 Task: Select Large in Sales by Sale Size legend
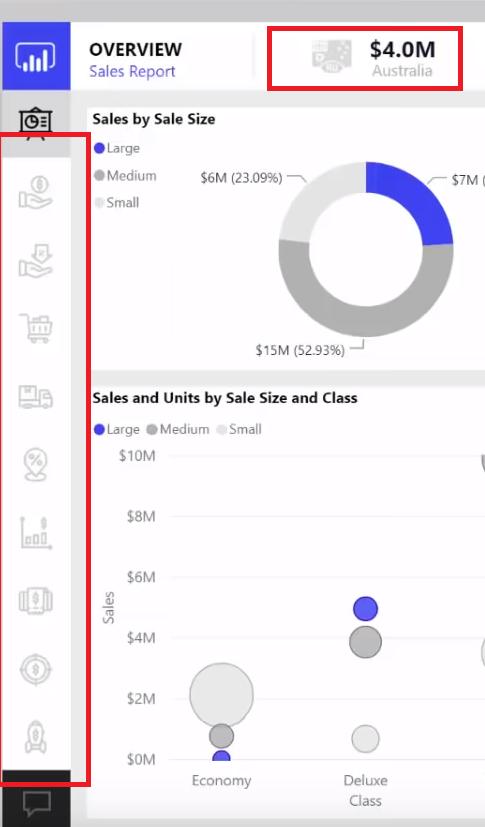click(117, 148)
